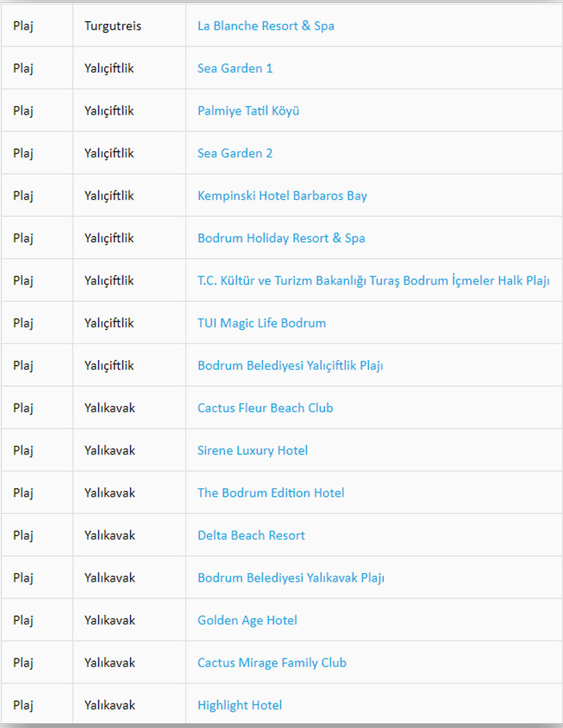Click the Turgutreis location cell
This screenshot has height=728, width=563.
click(113, 26)
